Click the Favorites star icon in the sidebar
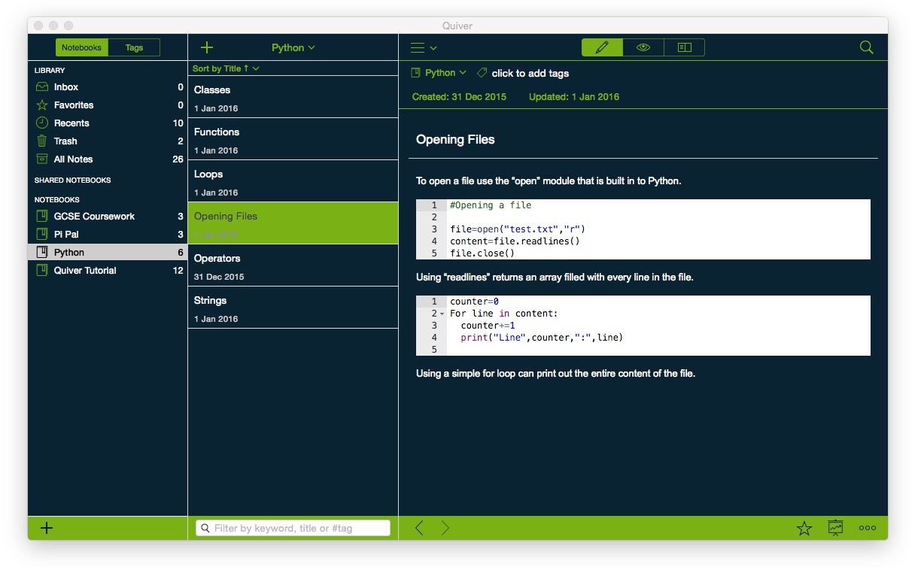The height and width of the screenshot is (567, 924). [42, 105]
